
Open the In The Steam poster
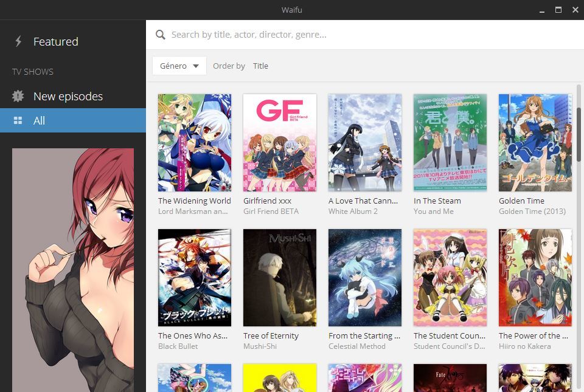(450, 143)
